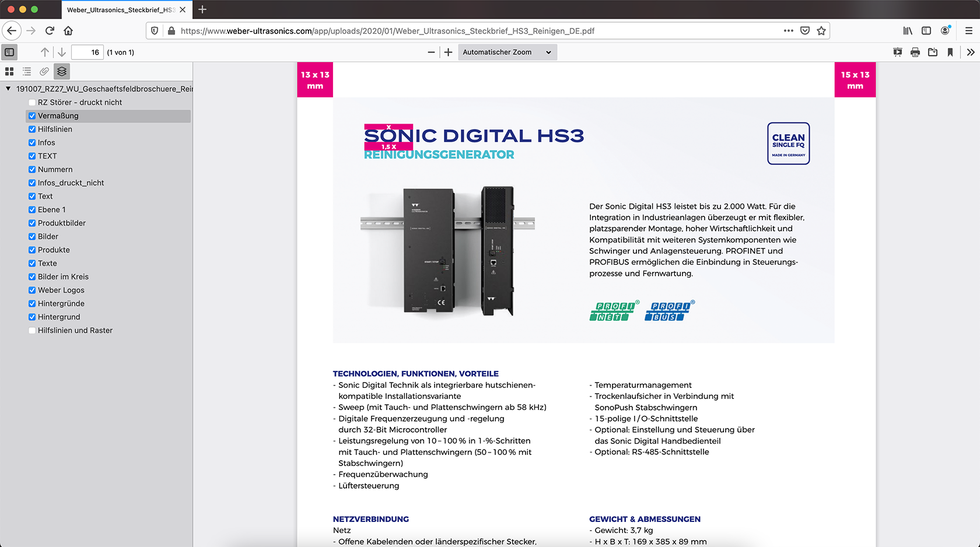
Task: Show the document outline view
Action: click(x=27, y=72)
